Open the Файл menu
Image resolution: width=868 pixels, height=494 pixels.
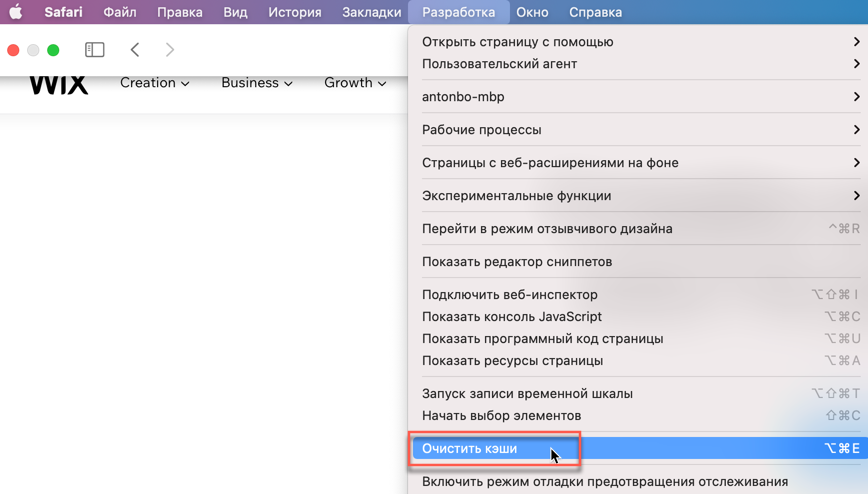[x=120, y=12]
